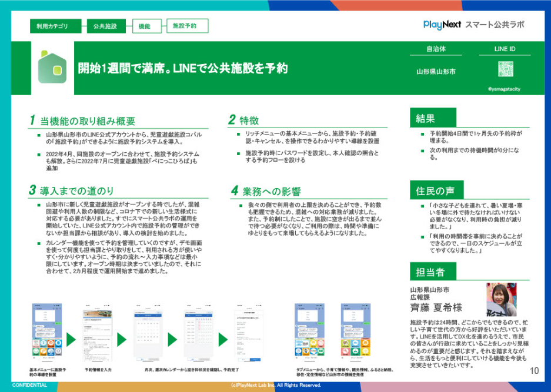Click the 住民の声 heading box
This screenshot has height=392, width=551.
click(x=436, y=190)
